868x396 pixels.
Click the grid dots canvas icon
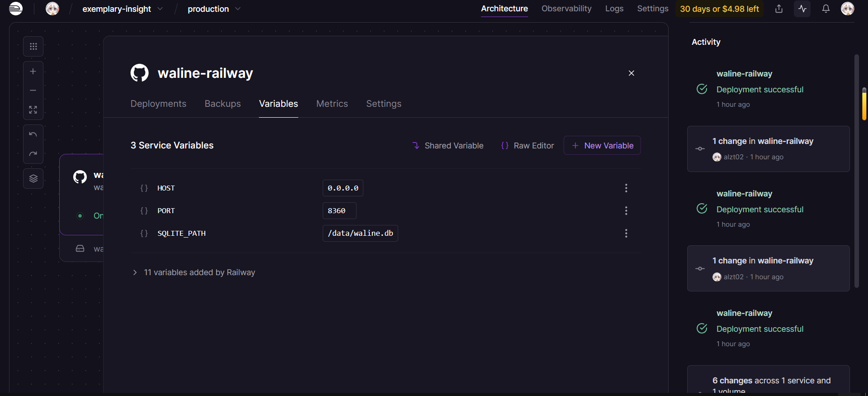point(33,47)
